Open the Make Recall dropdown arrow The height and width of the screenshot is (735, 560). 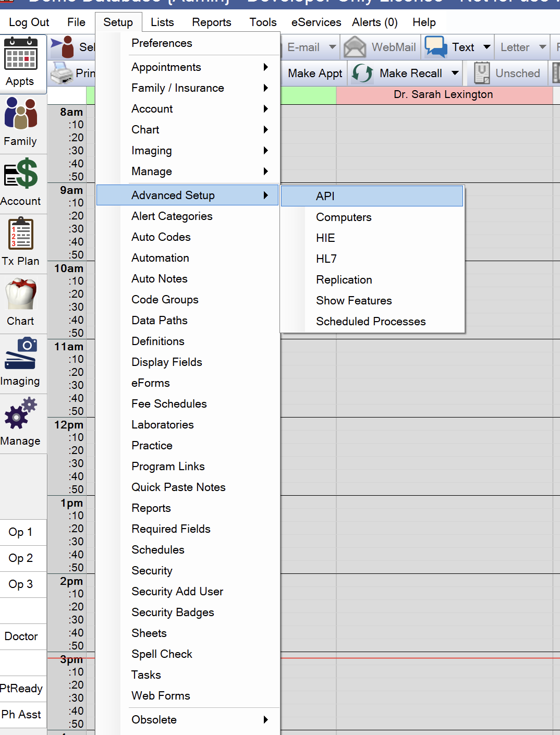click(x=455, y=73)
